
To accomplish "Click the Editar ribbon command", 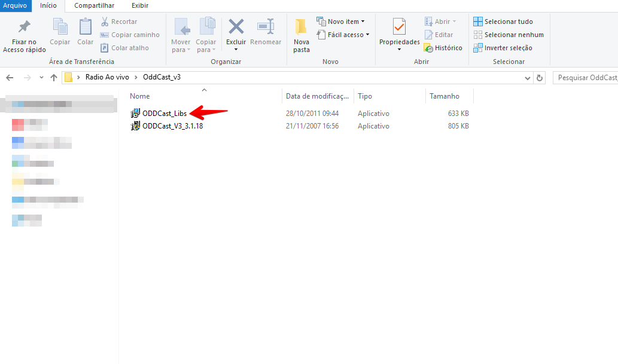I will click(x=439, y=35).
